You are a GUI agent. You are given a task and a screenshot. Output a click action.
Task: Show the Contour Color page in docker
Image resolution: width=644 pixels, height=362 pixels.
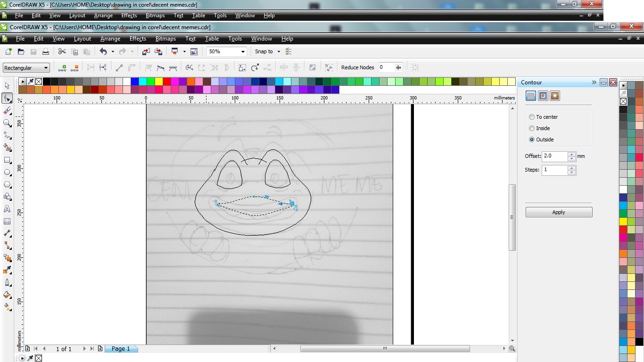543,96
